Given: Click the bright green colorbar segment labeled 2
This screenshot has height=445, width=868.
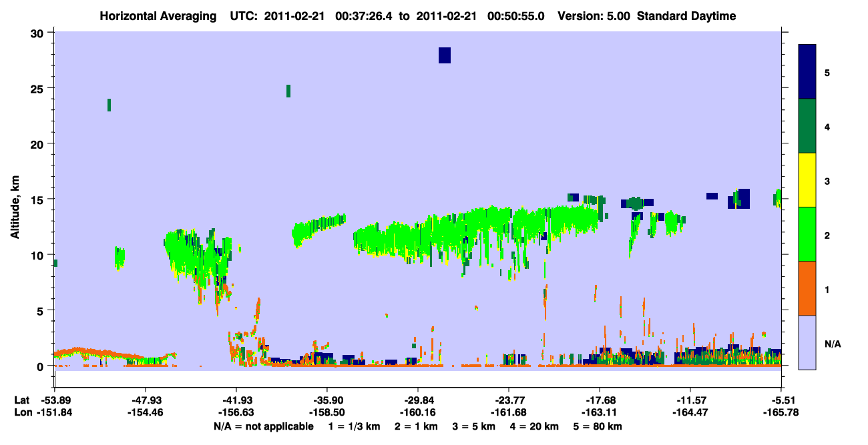Looking at the screenshot, I should pos(807,234).
